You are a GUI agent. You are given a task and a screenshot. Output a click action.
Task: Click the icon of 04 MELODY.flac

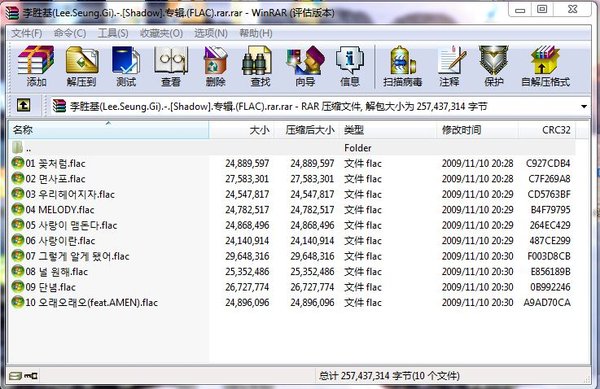click(18, 209)
